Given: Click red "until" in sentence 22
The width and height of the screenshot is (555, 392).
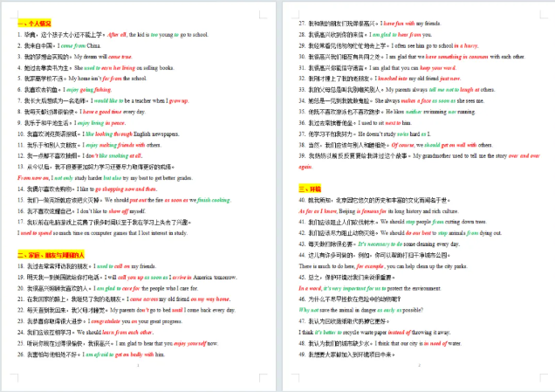Looking at the screenshot, I should 177,310.
